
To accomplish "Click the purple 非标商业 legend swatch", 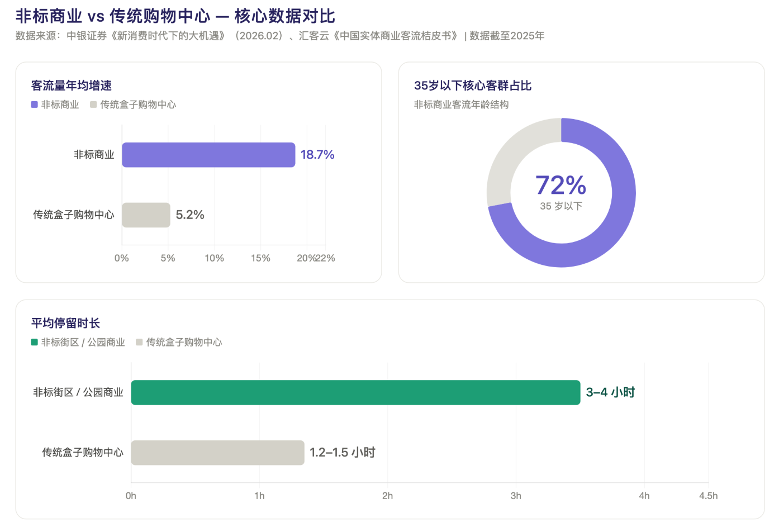I will coord(34,104).
